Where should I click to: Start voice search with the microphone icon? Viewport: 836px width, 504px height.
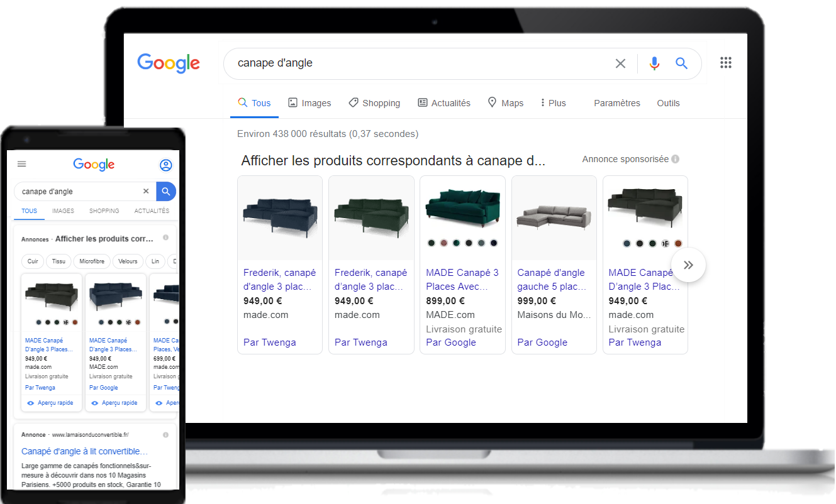click(654, 63)
